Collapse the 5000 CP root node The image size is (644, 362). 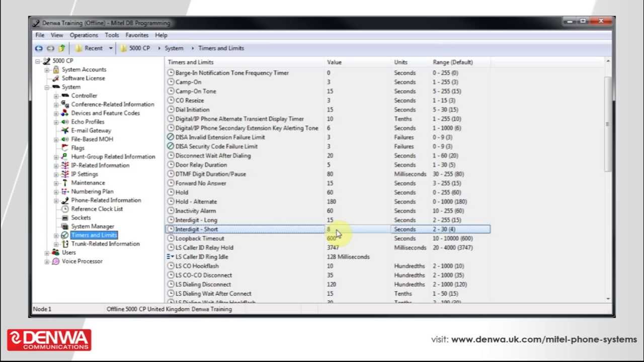[x=37, y=61]
